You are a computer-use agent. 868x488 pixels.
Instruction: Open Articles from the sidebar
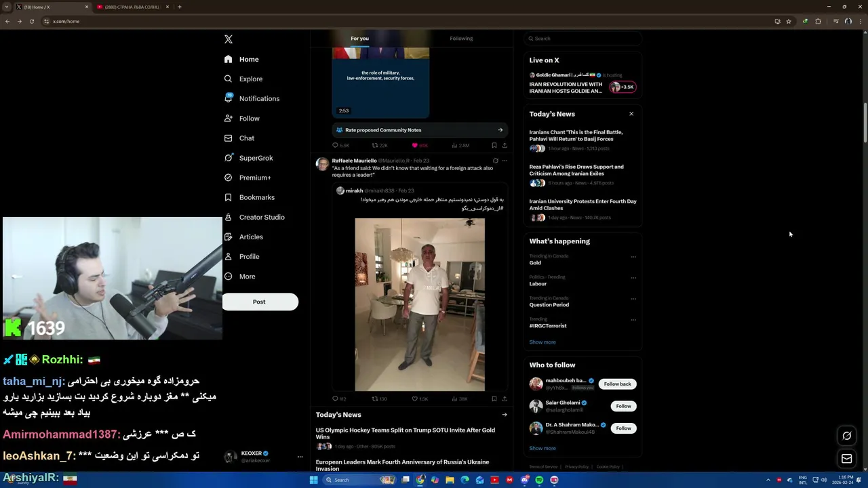click(243, 237)
